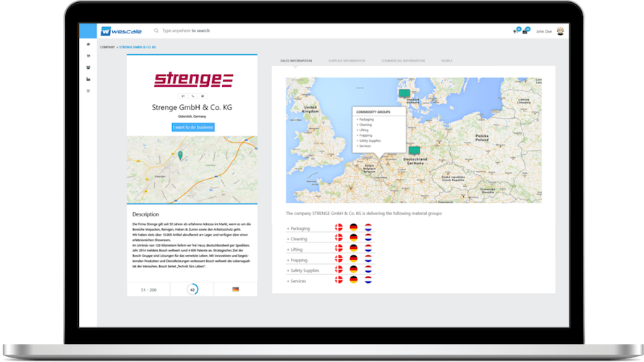Screen dimensions: 644x362
Task: Click the Description heading
Action: coord(145,214)
